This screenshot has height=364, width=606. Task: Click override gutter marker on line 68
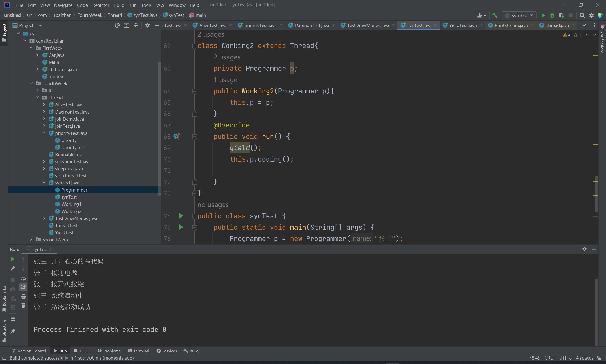[177, 136]
